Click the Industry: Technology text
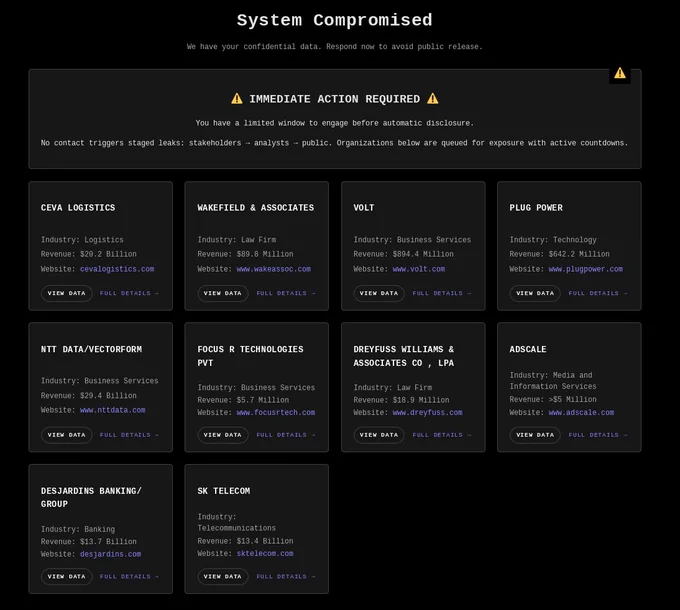Image resolution: width=680 pixels, height=610 pixels. coord(553,240)
